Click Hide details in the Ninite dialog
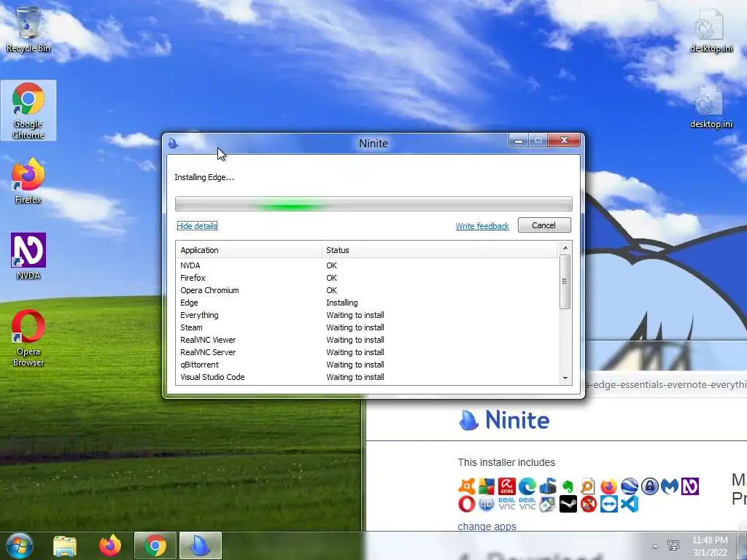This screenshot has width=747, height=560. [x=197, y=226]
